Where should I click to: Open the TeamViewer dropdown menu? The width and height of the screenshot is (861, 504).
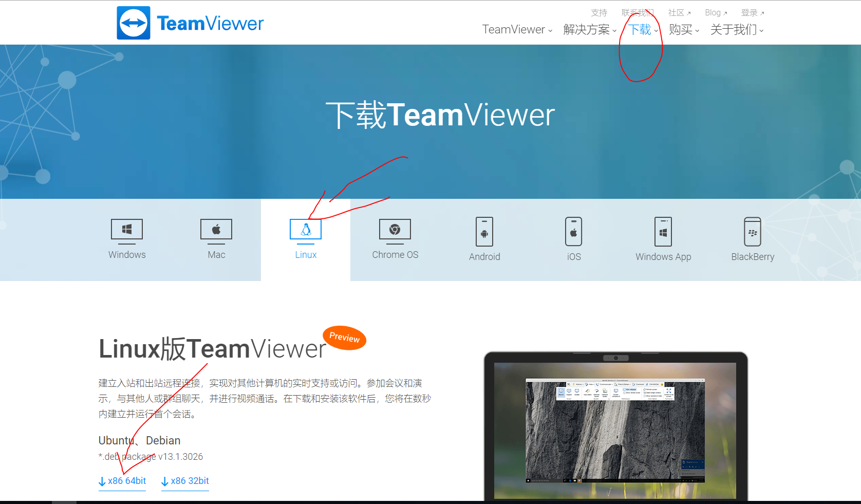pos(517,30)
